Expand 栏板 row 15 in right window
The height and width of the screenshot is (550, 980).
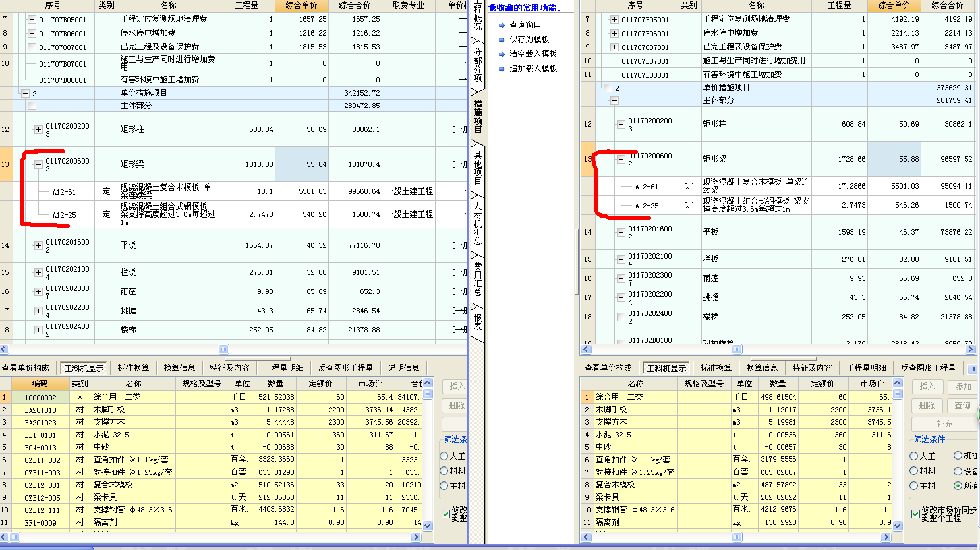pos(621,259)
